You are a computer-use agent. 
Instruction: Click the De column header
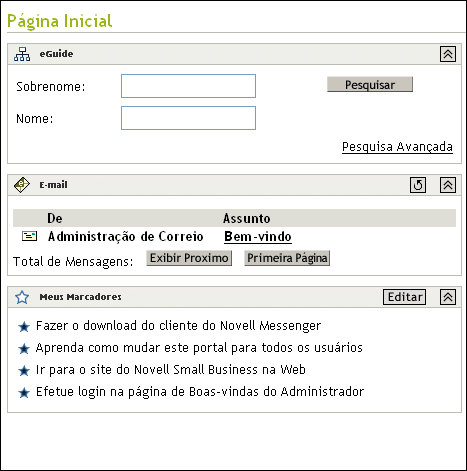[x=55, y=218]
